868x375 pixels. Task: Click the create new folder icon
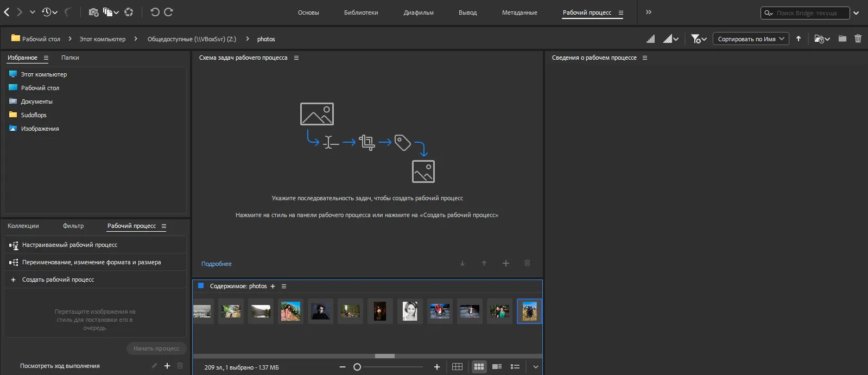842,39
